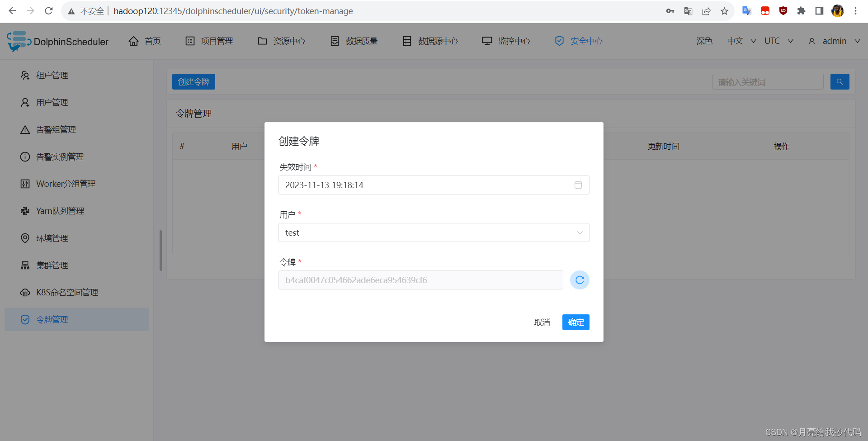
Task: Open the admin user dropdown
Action: [834, 41]
